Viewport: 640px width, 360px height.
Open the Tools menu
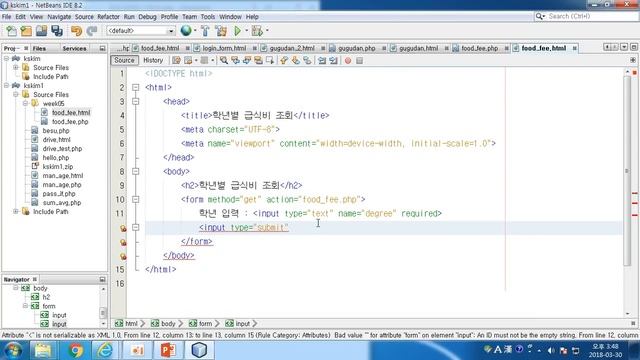click(207, 17)
